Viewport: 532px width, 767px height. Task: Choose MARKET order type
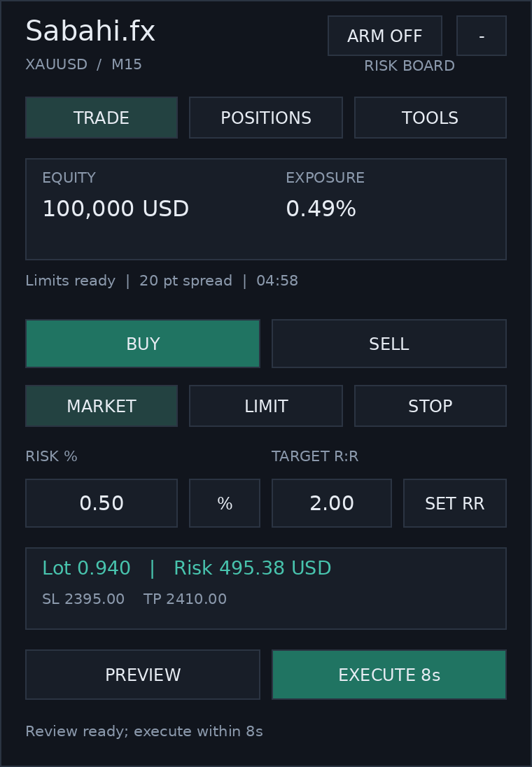[101, 405]
